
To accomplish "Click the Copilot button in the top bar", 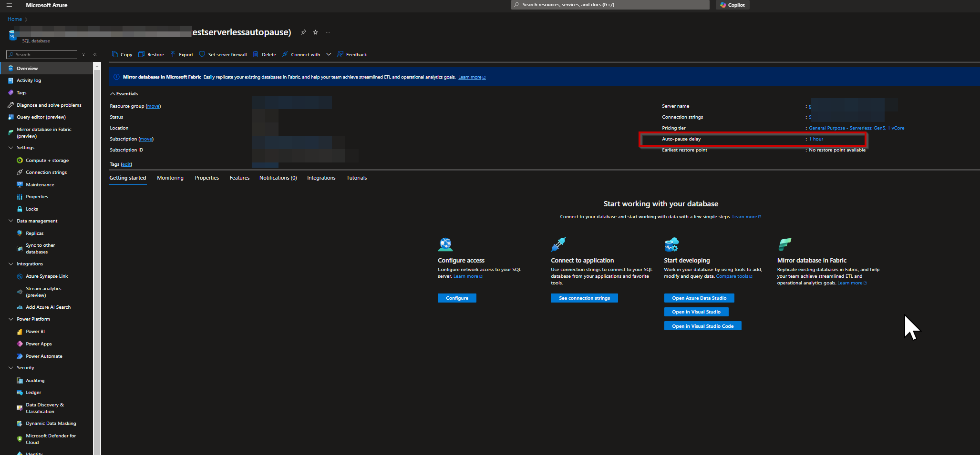I will coord(732,5).
